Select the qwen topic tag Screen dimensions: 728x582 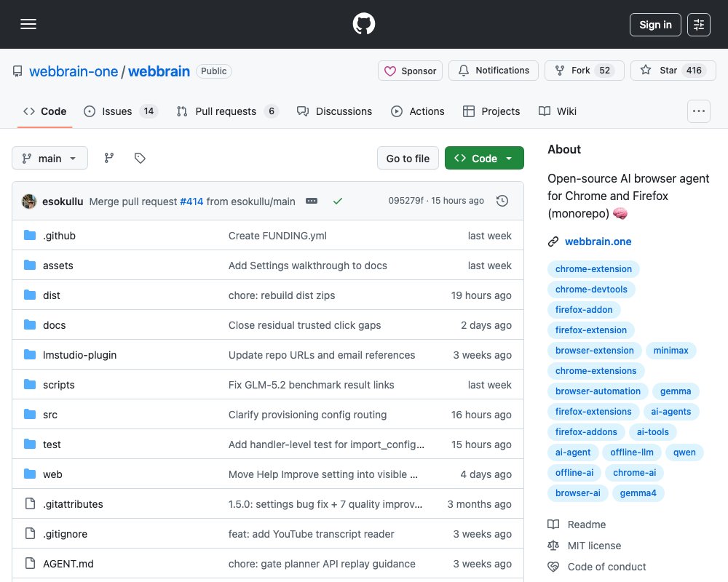pyautogui.click(x=684, y=452)
